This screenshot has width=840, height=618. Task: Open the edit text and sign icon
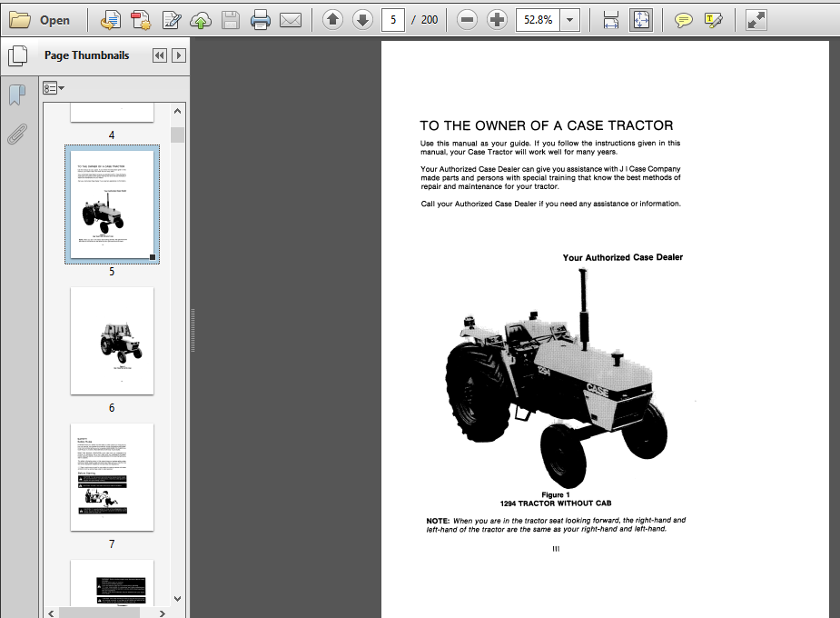[x=171, y=20]
